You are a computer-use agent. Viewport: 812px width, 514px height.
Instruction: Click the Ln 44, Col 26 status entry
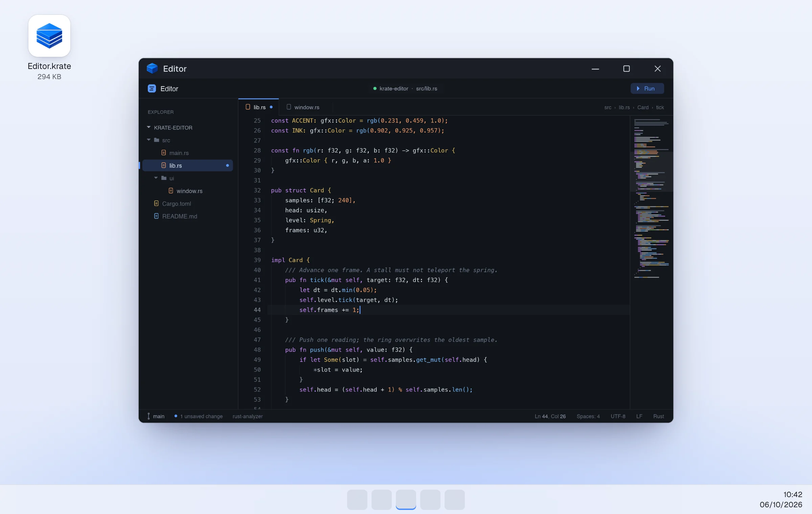click(550, 416)
